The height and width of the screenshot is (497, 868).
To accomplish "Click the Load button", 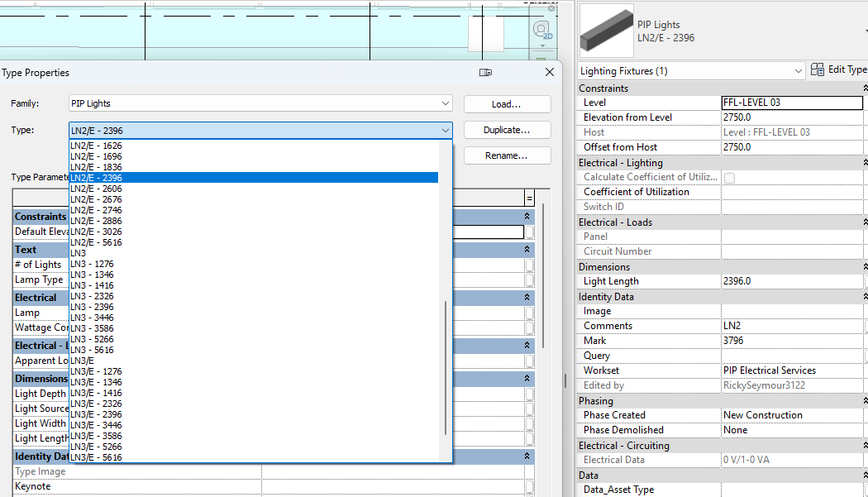I will [x=507, y=103].
